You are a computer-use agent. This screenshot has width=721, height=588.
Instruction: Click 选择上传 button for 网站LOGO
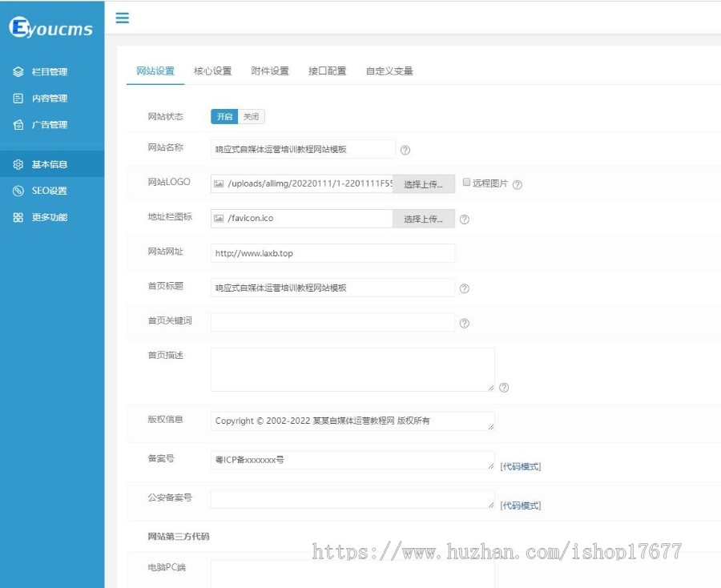[424, 184]
